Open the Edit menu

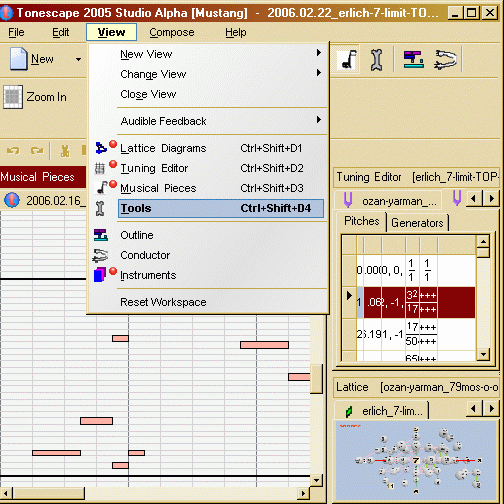tap(60, 32)
